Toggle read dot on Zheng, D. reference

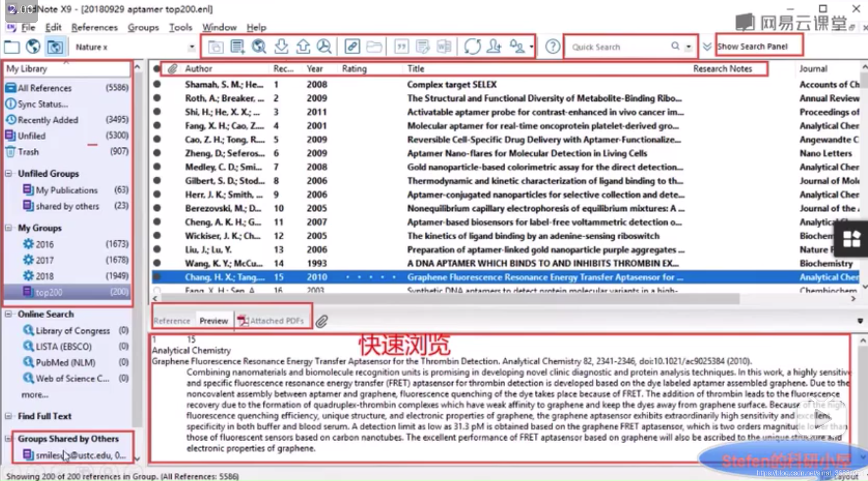coord(157,153)
